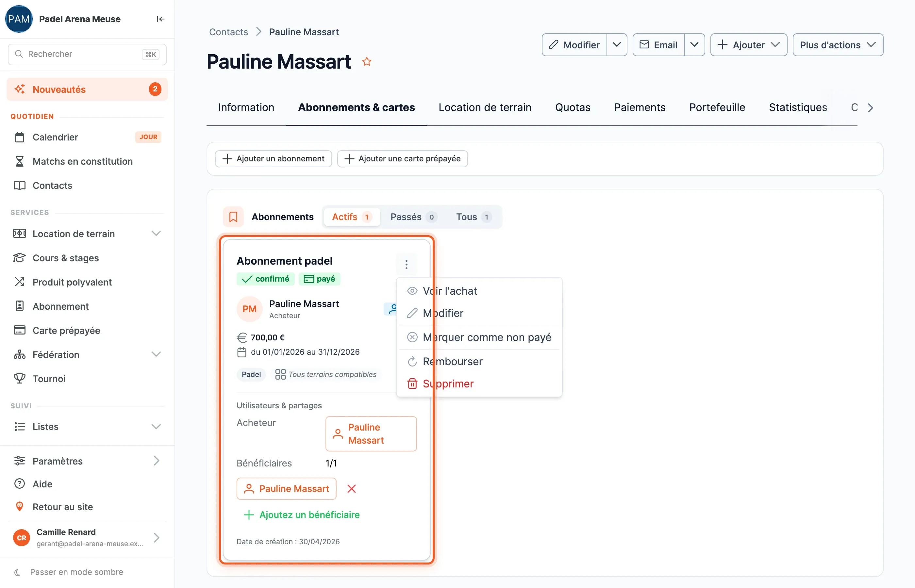
Task: Expand Location de terrain in sidebar
Action: [156, 233]
